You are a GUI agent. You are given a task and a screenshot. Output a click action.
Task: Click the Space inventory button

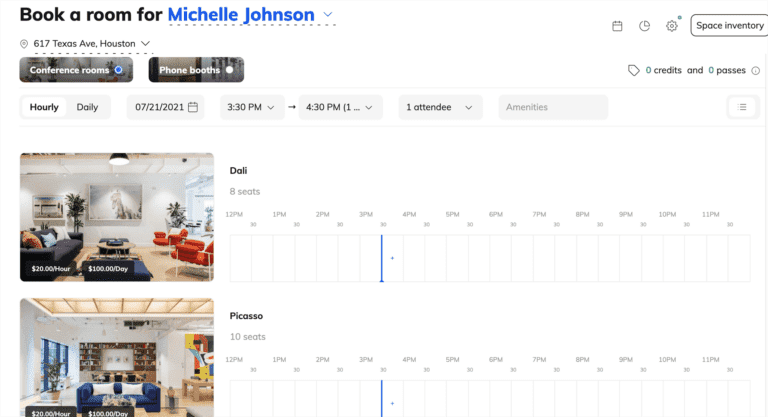tap(729, 25)
